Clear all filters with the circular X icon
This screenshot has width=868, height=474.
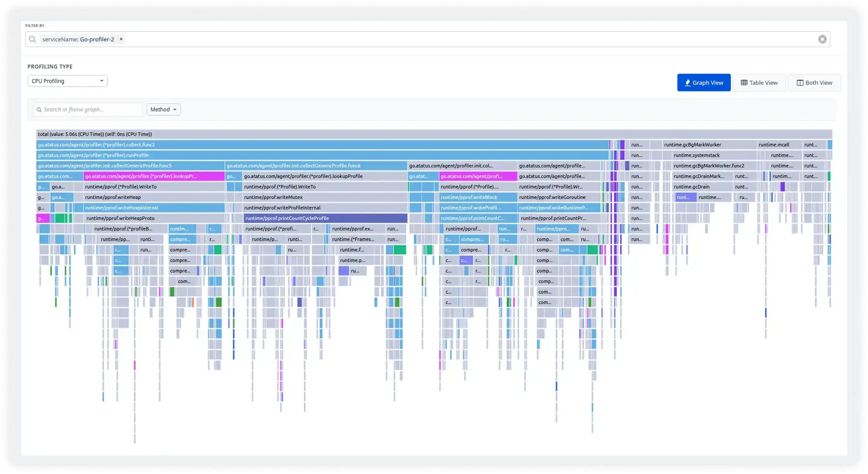(x=822, y=39)
